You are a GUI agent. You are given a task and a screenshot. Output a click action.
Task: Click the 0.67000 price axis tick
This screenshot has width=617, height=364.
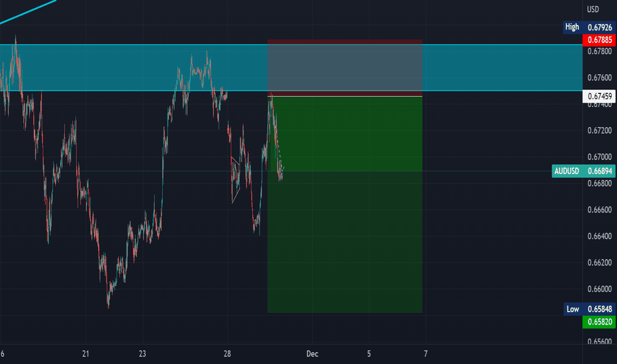(x=599, y=157)
